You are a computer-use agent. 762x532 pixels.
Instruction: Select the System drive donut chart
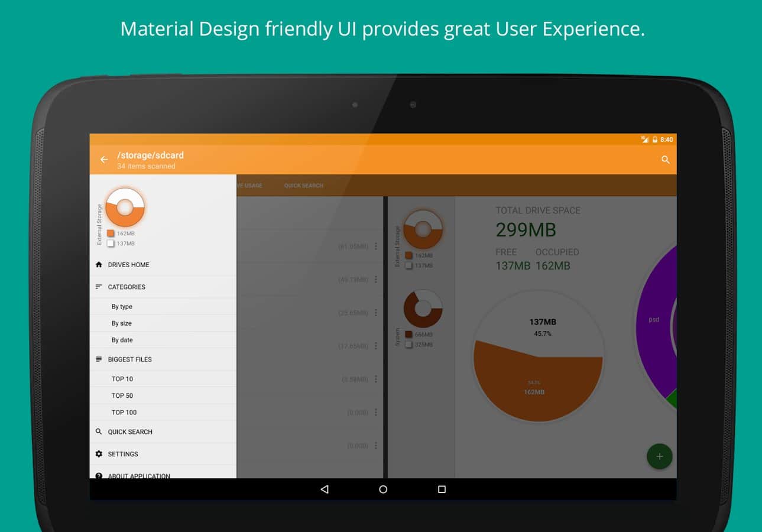point(423,309)
